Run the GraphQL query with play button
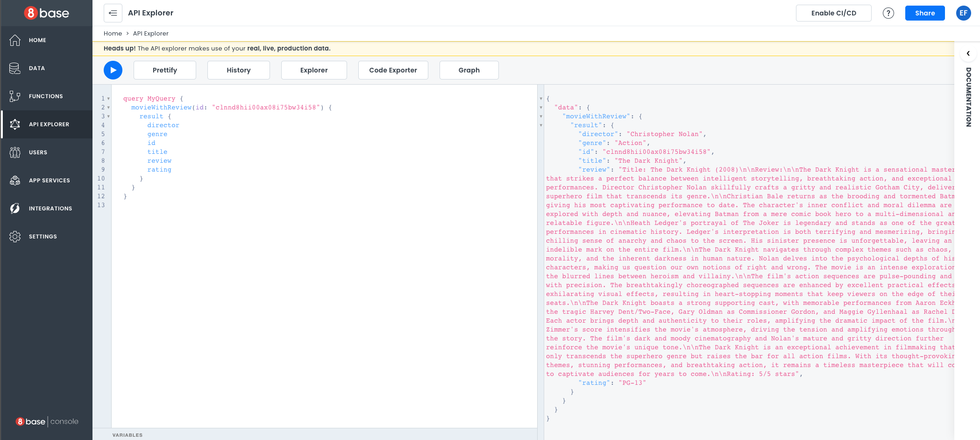This screenshot has height=440, width=980. coord(113,70)
